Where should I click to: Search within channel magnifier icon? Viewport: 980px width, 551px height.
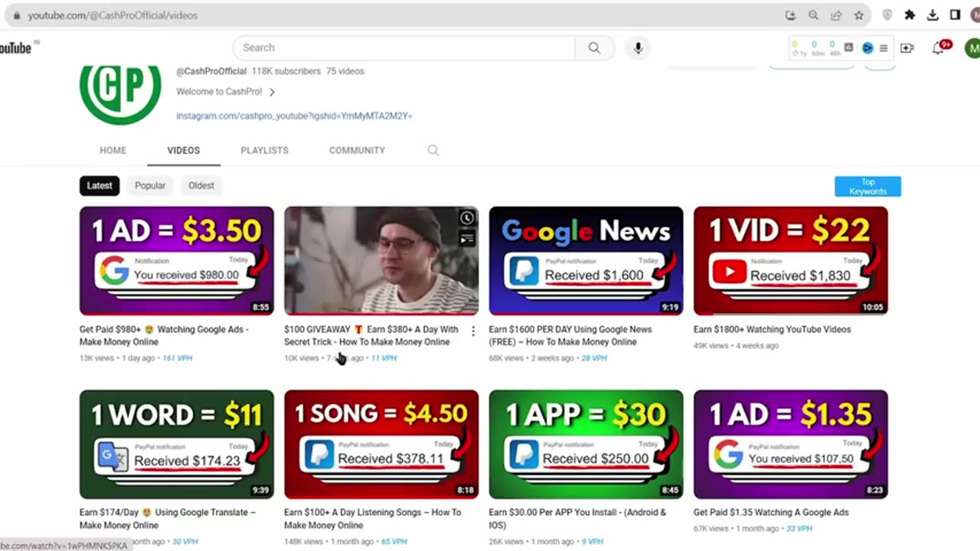(433, 151)
